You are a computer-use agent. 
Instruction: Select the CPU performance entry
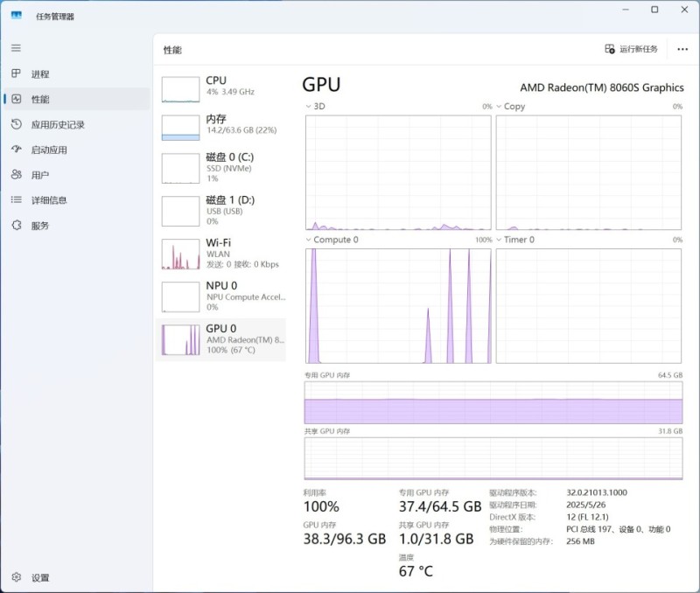[223, 86]
